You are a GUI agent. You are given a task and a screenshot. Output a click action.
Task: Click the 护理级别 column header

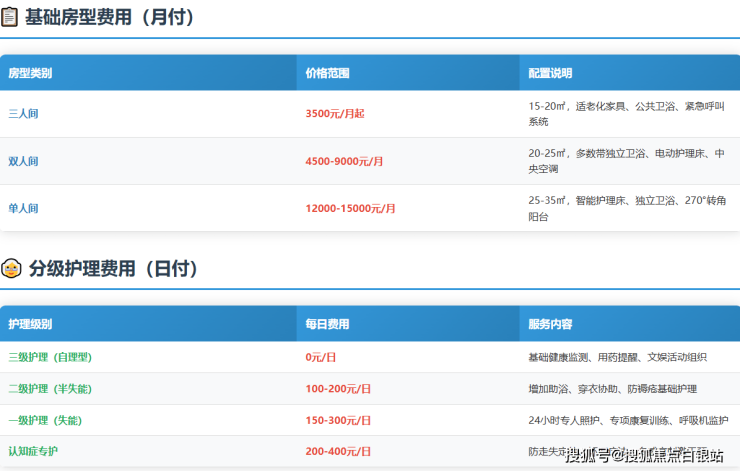click(30, 324)
